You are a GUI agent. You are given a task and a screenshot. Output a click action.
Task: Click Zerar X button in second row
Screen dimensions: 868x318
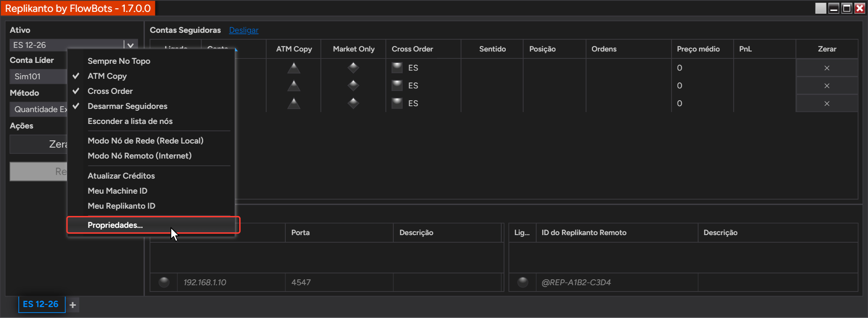tap(827, 86)
